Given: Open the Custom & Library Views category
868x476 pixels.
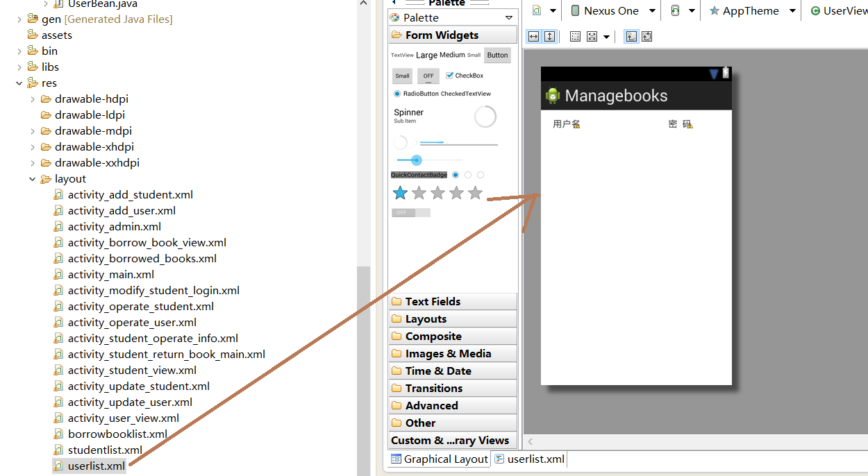Looking at the screenshot, I should coord(453,440).
